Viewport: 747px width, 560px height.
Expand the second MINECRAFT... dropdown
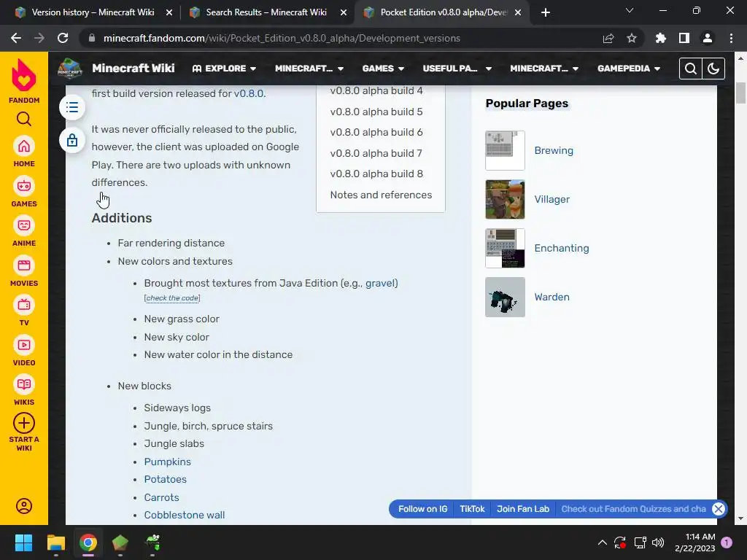pos(544,69)
